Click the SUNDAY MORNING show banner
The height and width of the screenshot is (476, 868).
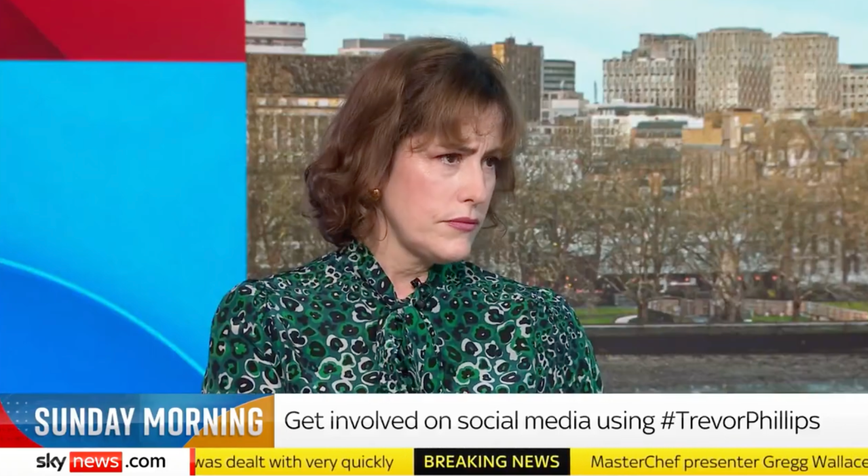(136, 422)
